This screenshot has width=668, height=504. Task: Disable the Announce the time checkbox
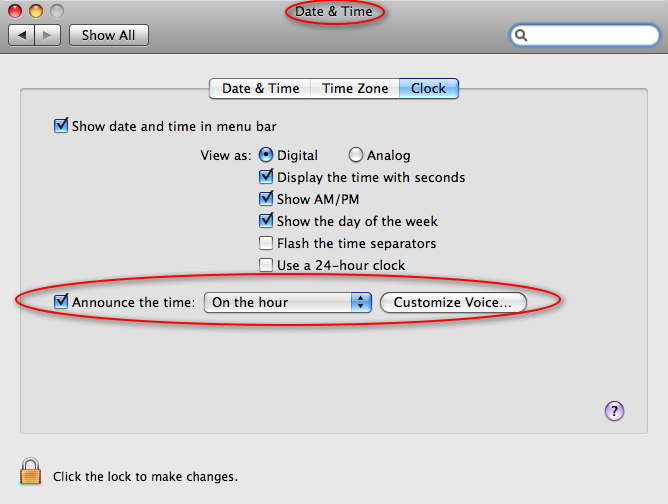click(61, 302)
